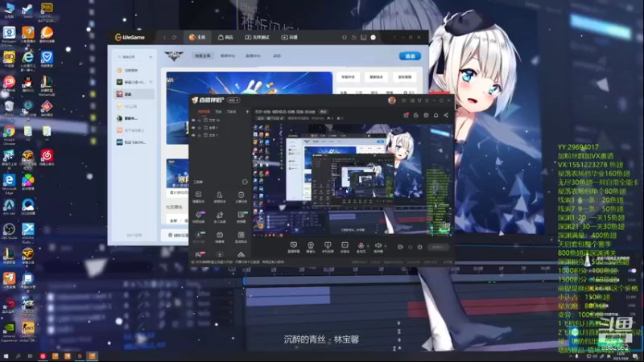This screenshot has width=644, height=362.
Task: Refresh the WeGame page
Action: 174,37
